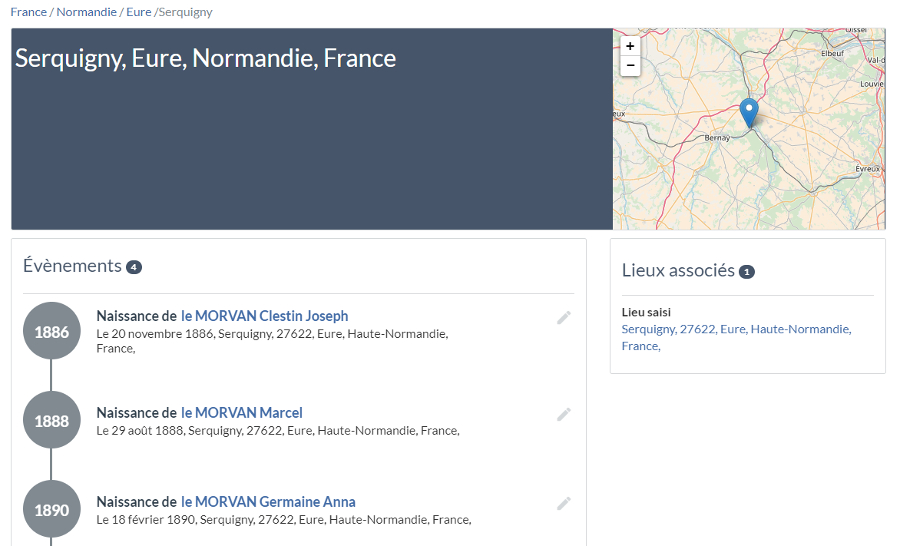Click the Évènements count badge
This screenshot has width=900, height=546.
point(134,267)
